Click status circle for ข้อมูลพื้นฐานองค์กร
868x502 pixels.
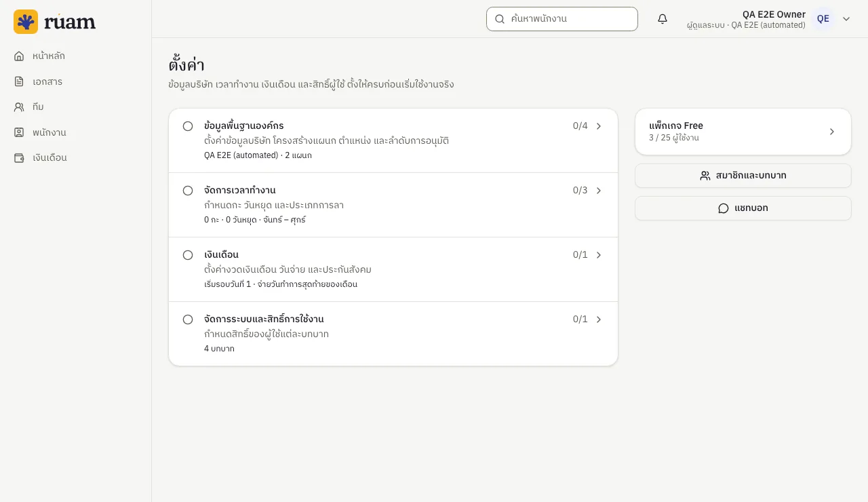click(x=188, y=126)
